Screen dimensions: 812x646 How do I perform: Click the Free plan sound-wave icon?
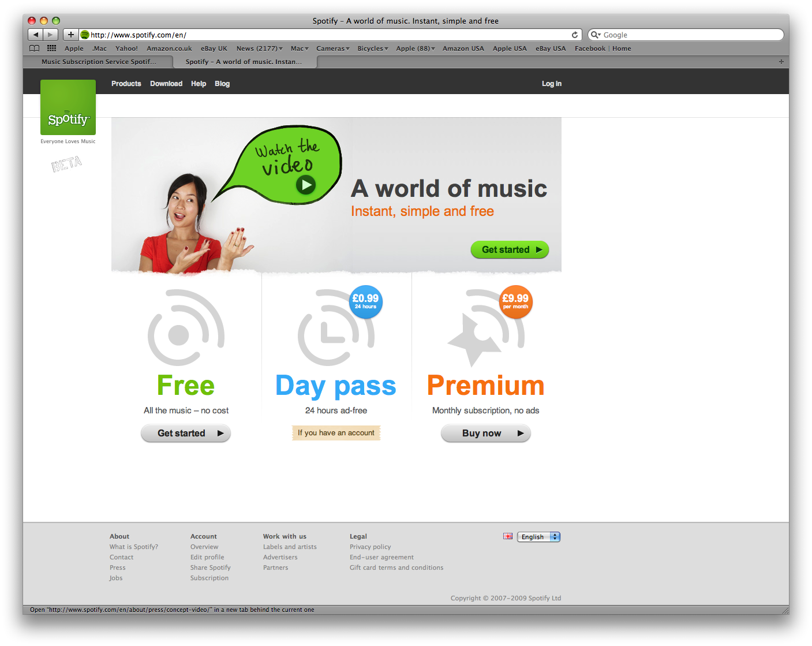click(186, 327)
